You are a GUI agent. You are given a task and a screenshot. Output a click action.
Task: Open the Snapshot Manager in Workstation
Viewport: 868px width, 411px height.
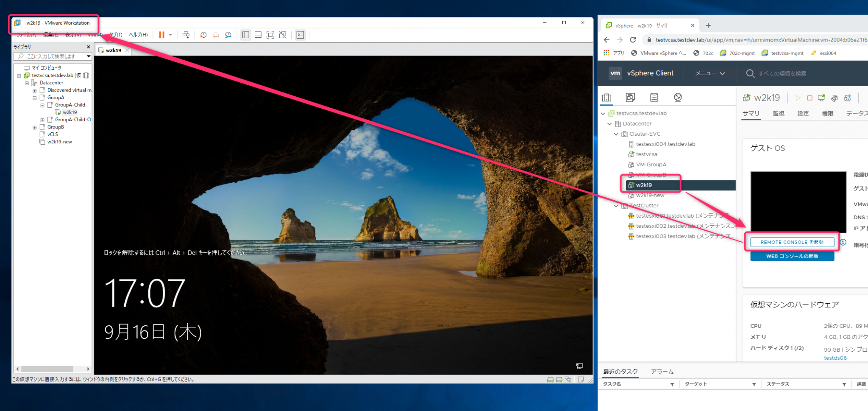(x=228, y=35)
